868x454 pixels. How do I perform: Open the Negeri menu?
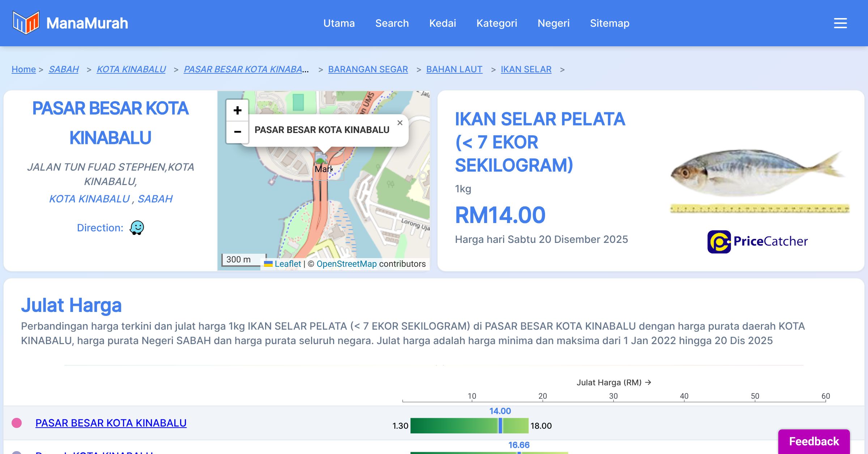pos(553,23)
